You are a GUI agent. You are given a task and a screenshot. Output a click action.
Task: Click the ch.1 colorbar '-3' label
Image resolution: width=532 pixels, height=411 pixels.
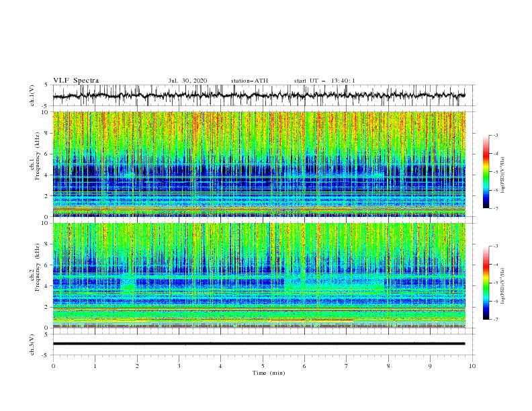[x=495, y=135]
